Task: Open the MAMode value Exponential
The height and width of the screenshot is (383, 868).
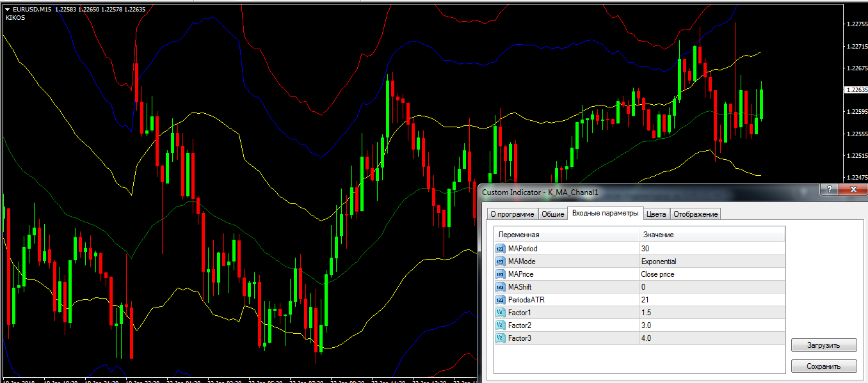Action: pos(659,262)
